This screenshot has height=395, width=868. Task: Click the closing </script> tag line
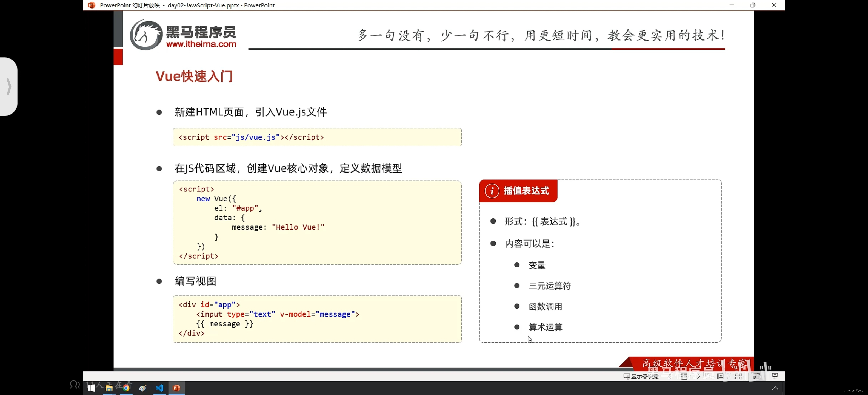198,256
